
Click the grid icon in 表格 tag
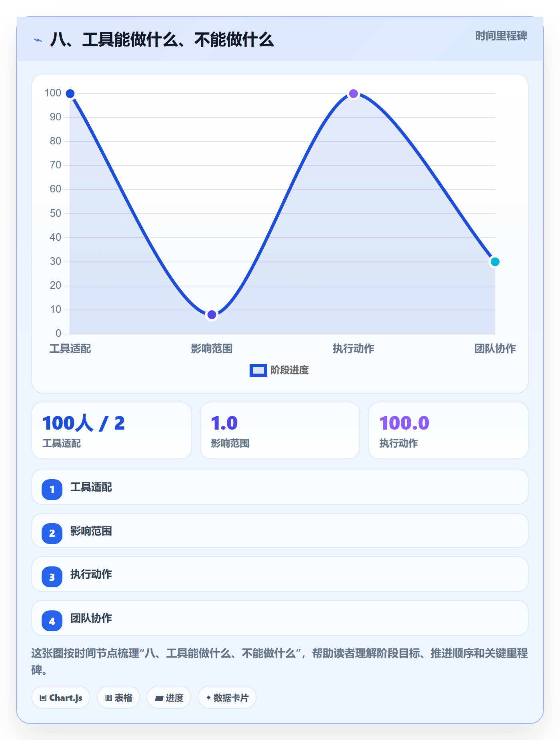tap(108, 698)
